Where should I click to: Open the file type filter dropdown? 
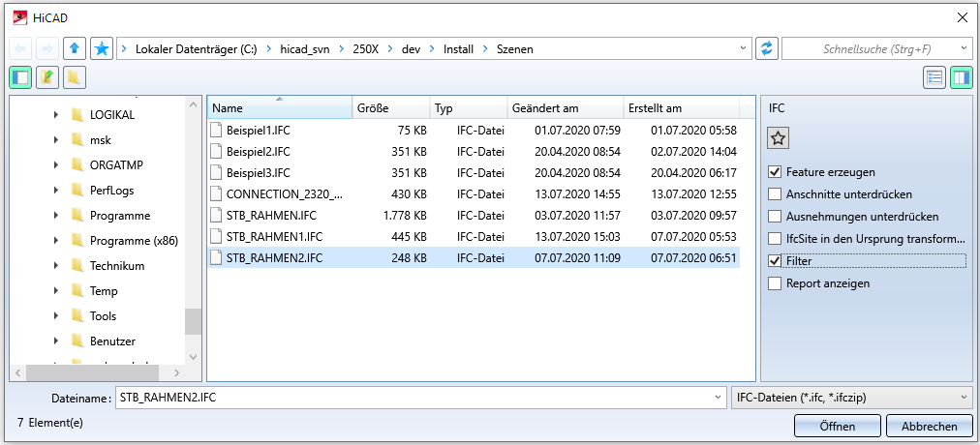[x=963, y=398]
